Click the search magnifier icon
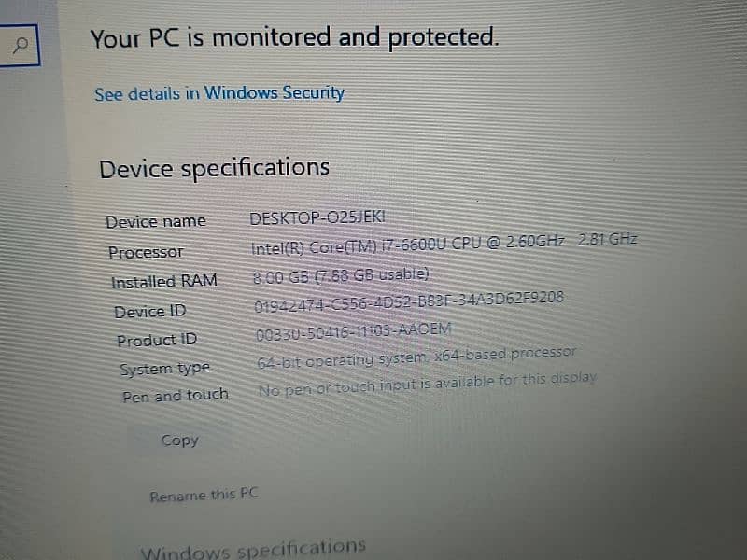The image size is (747, 560). pyautogui.click(x=21, y=44)
